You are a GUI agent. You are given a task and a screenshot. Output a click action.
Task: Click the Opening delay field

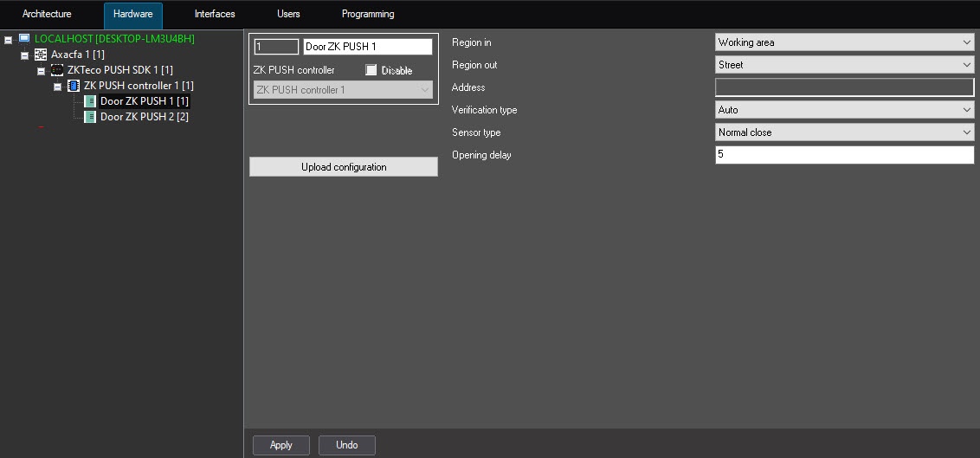[x=844, y=155]
